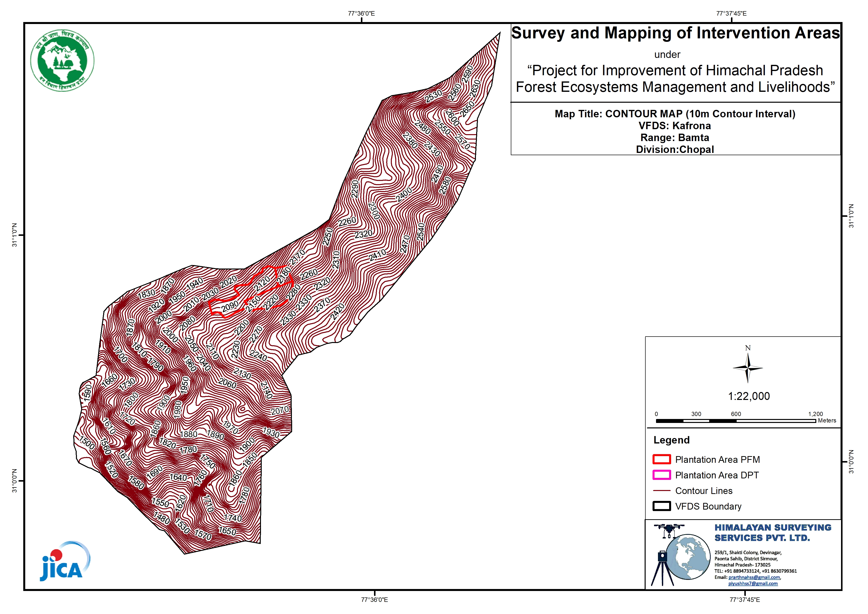868x614 pixels.
Task: Click the 'Division:Chopal' text
Action: pos(675,149)
